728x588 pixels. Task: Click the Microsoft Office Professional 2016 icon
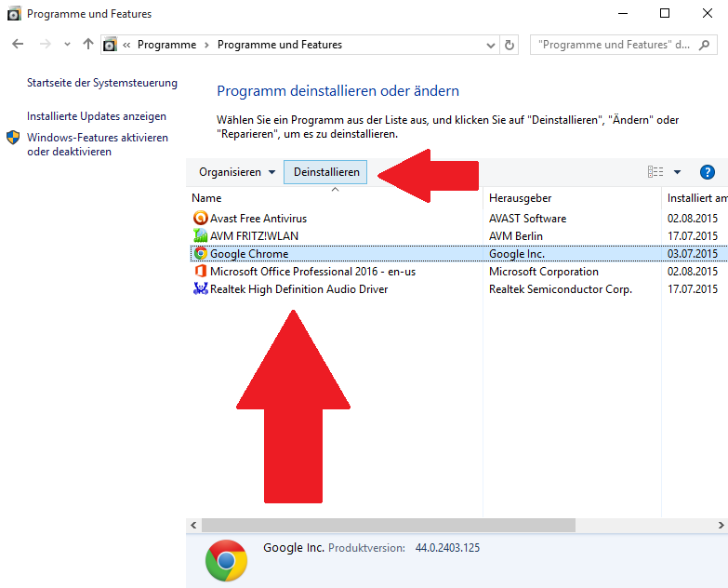(x=200, y=272)
